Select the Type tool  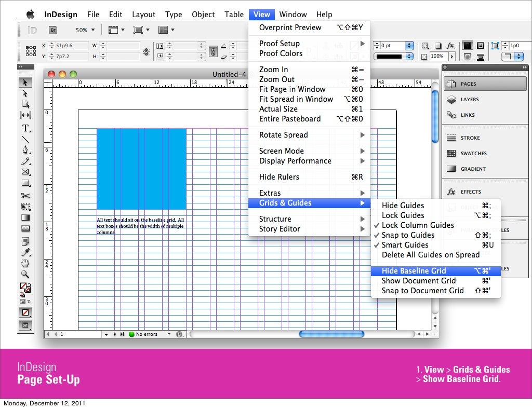(x=25, y=128)
